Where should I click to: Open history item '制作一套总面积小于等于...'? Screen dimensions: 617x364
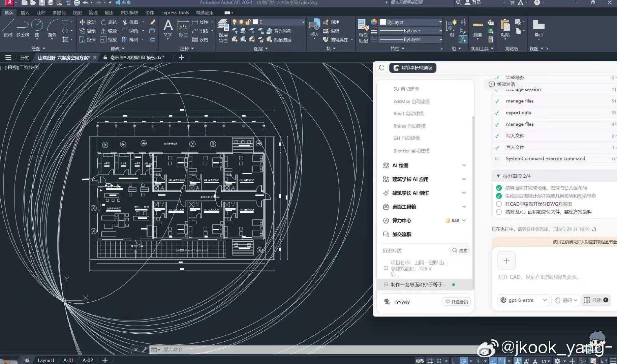tap(425, 284)
